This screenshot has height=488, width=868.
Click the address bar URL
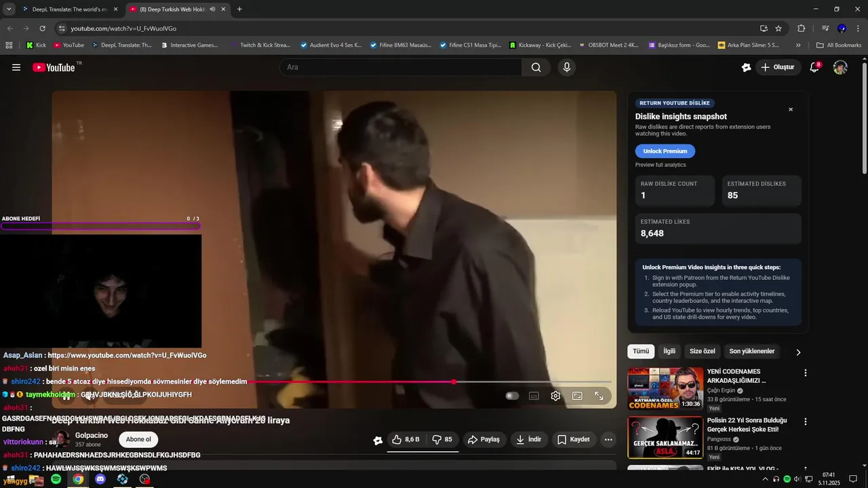123,28
